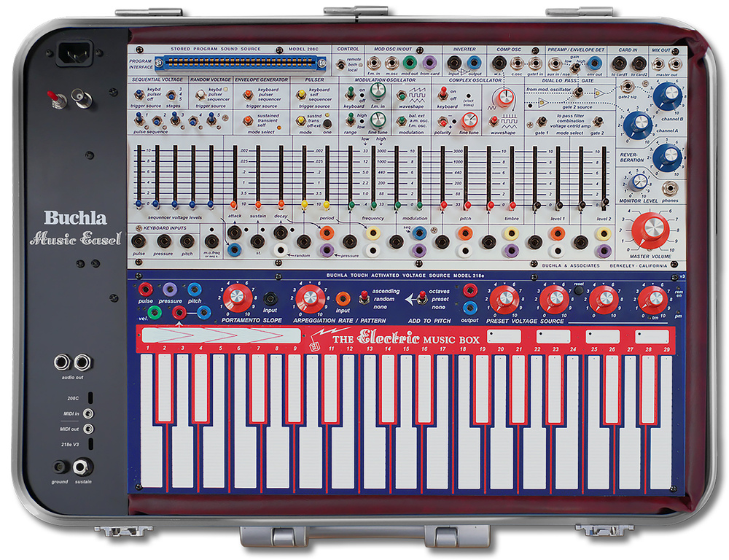Click the Monitor Level knob

(639, 182)
